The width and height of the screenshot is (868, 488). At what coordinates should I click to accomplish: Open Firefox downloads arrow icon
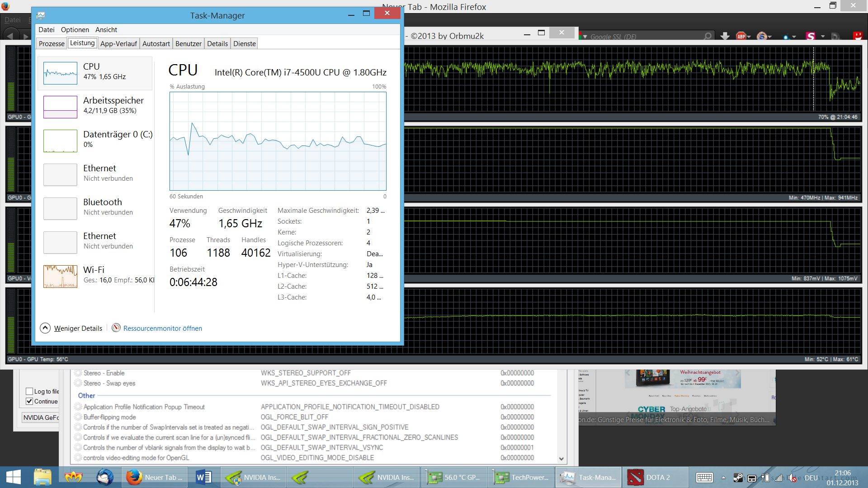tap(725, 36)
